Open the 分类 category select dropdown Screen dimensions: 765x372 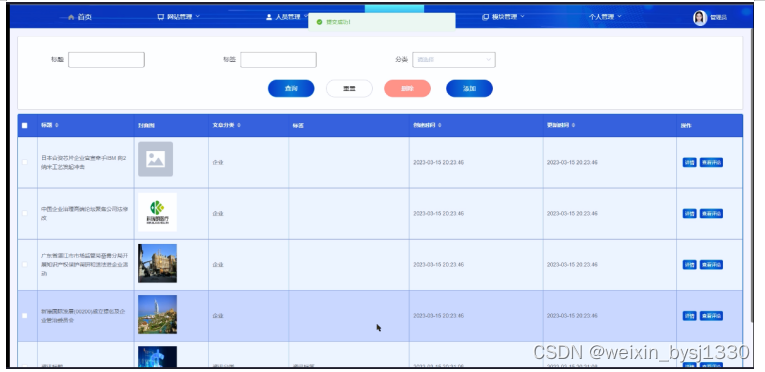454,60
